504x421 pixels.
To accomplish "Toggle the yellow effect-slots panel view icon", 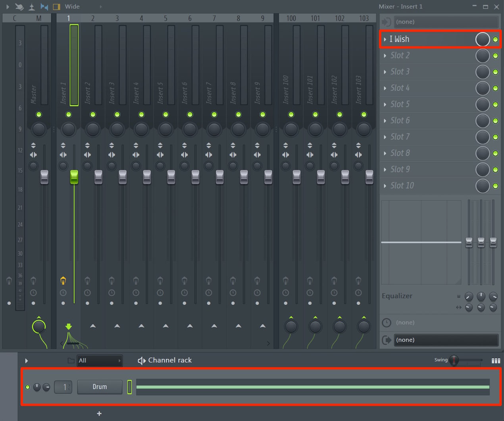I will [56, 6].
